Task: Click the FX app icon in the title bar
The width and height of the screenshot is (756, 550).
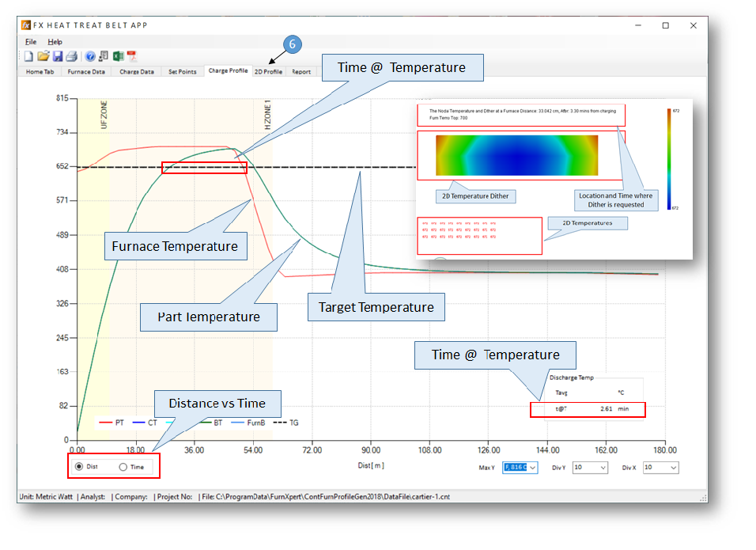Action: [x=26, y=25]
